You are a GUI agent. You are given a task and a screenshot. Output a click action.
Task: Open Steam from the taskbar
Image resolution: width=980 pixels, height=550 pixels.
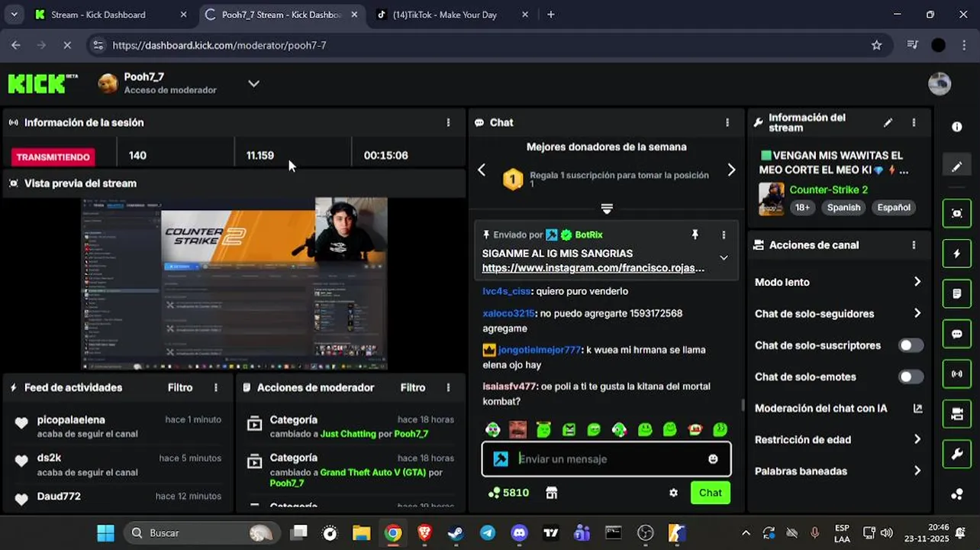coord(456,532)
